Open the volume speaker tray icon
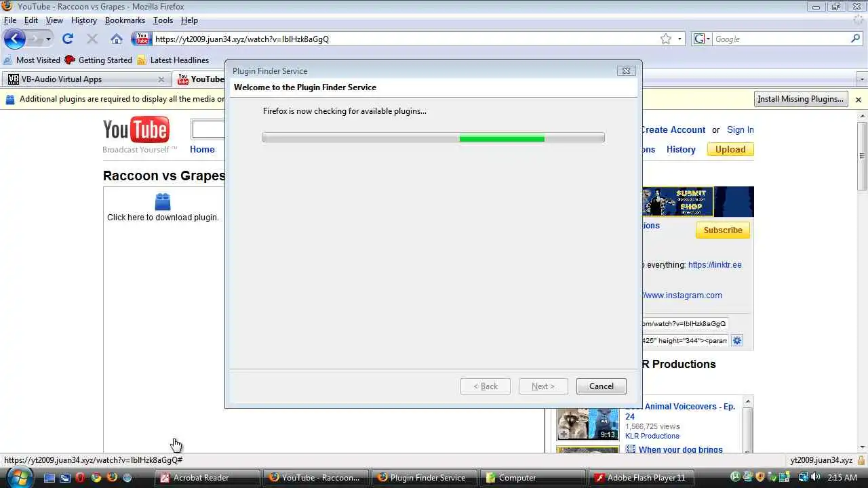 pos(815,477)
